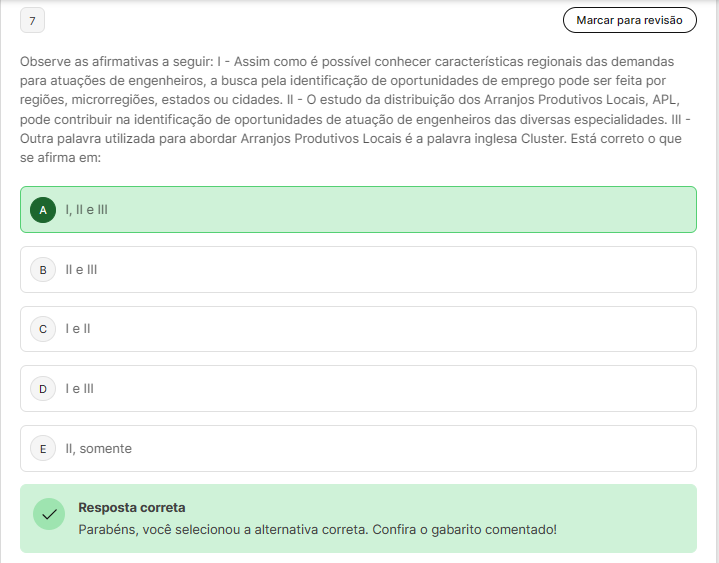Click the question statement paragraph

[350, 110]
